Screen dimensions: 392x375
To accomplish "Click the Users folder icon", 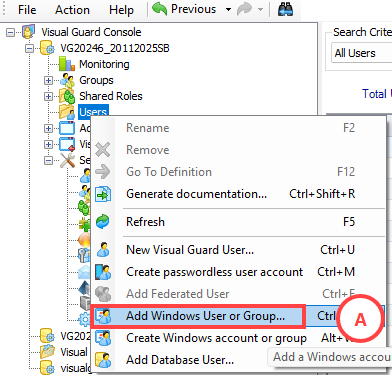I will pyautogui.click(x=67, y=112).
